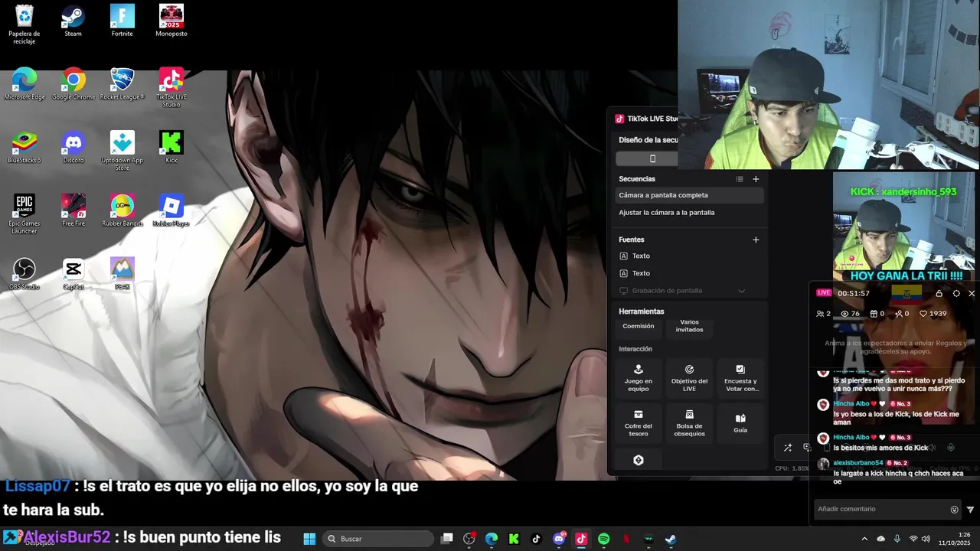
Task: Select the Roblox Player desktop icon
Action: [x=171, y=211]
